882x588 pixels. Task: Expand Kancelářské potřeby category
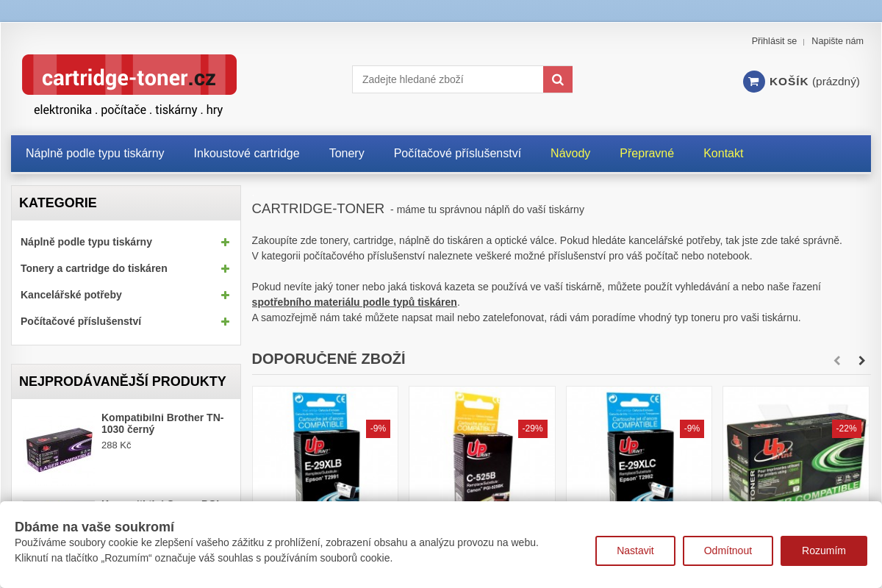(225, 295)
